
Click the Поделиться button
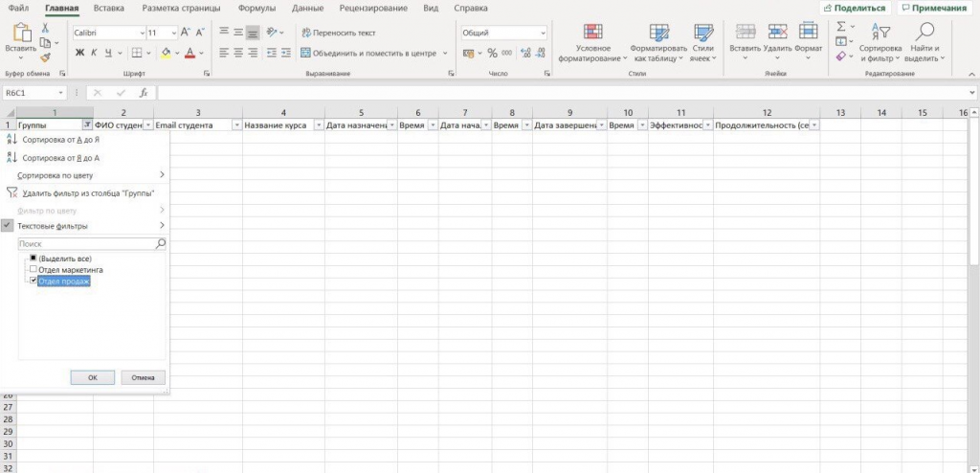pos(855,8)
